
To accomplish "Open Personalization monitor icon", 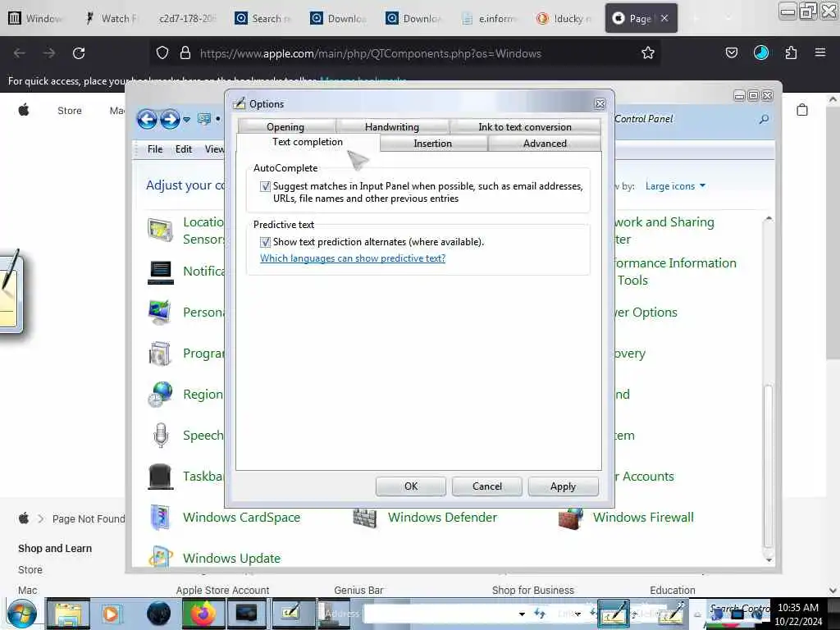I will click(x=160, y=313).
